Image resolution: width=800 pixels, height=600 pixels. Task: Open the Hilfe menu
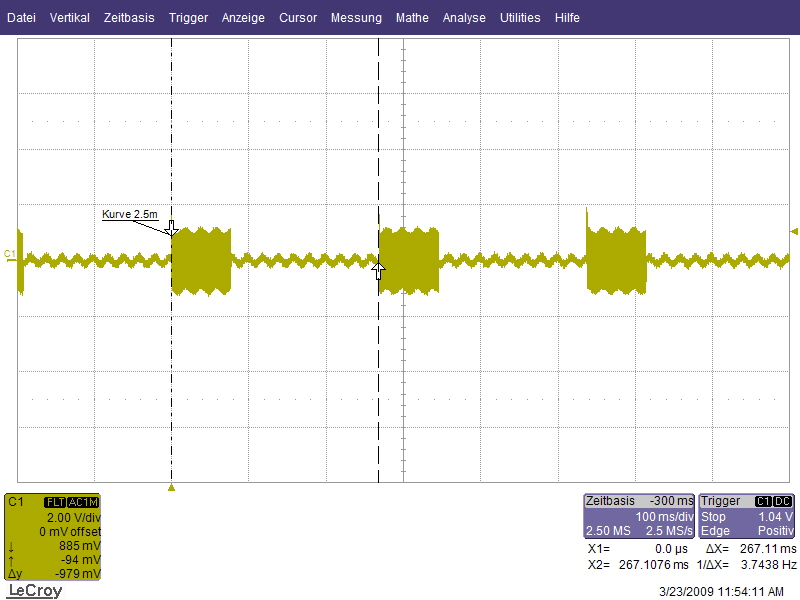tap(567, 18)
